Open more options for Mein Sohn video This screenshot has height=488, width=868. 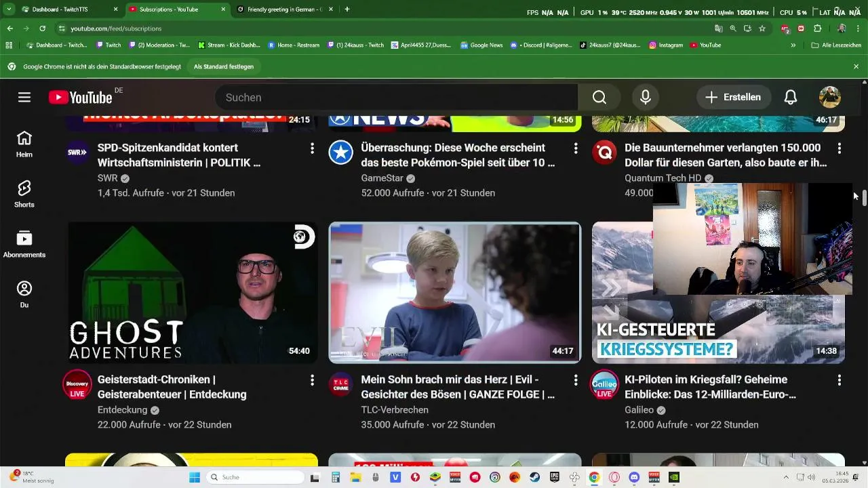click(x=576, y=380)
